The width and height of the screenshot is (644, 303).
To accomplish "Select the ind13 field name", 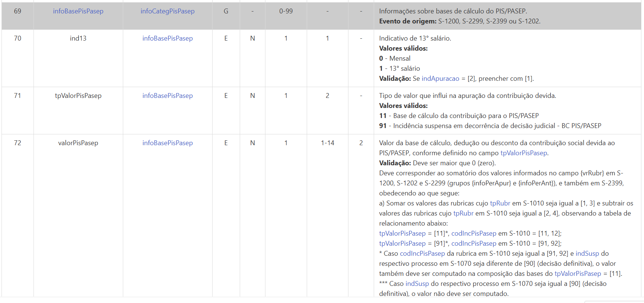I will click(x=78, y=38).
